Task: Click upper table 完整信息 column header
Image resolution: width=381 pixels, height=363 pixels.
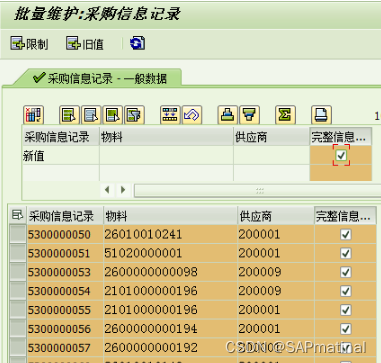Action: tap(341, 137)
